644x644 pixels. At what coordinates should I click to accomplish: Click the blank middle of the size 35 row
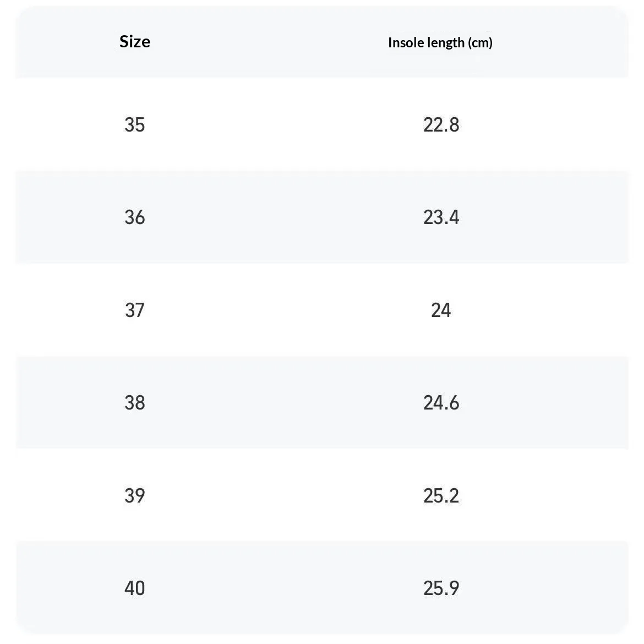pyautogui.click(x=283, y=124)
